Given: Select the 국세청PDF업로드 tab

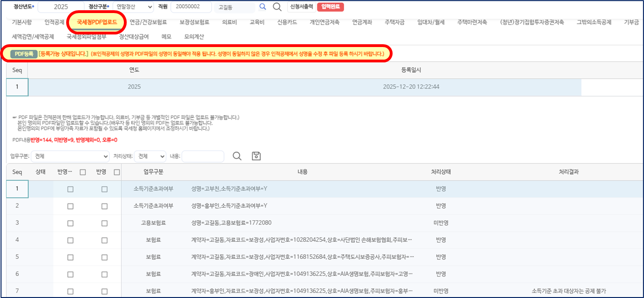Looking at the screenshot, I should [x=97, y=22].
